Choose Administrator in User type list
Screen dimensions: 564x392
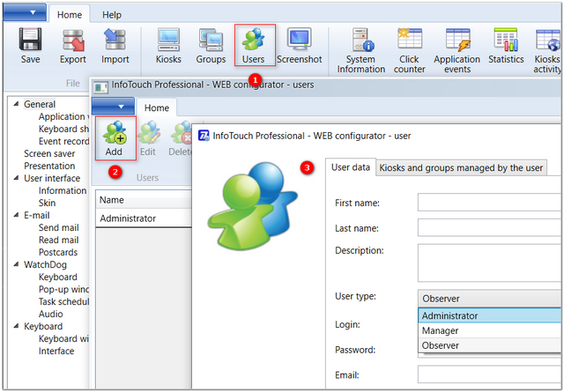pyautogui.click(x=490, y=315)
